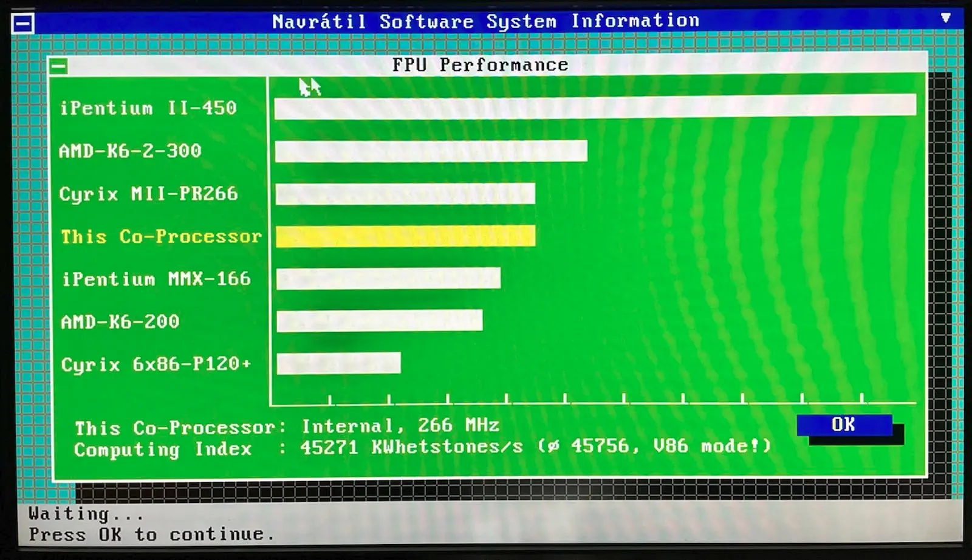Click the FPU Performance dialog title
The height and width of the screenshot is (560, 972).
tap(480, 65)
